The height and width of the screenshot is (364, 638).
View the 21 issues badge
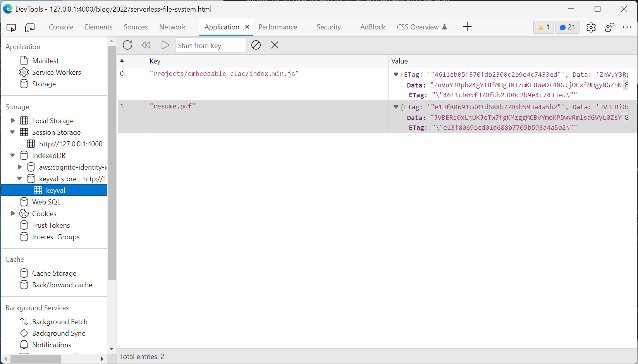(567, 27)
